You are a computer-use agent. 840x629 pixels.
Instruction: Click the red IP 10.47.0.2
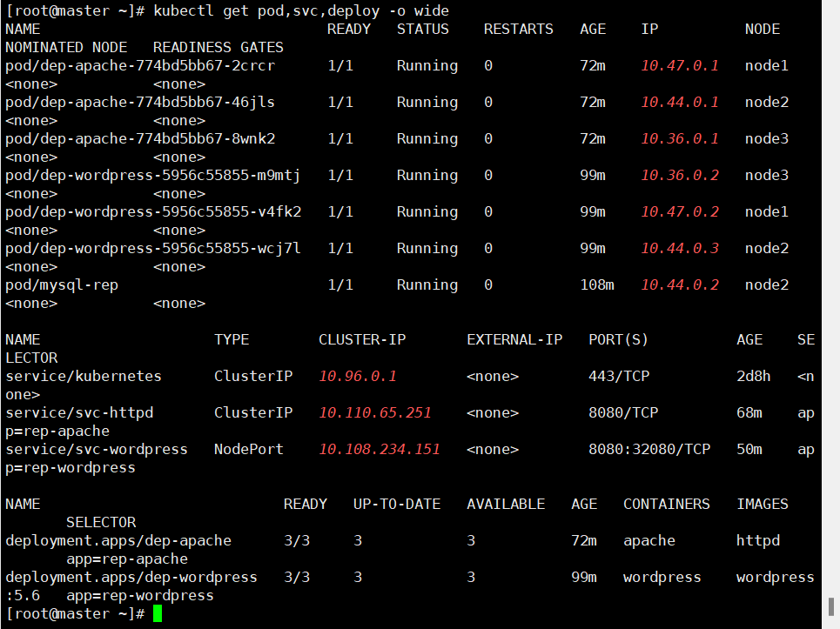(680, 212)
